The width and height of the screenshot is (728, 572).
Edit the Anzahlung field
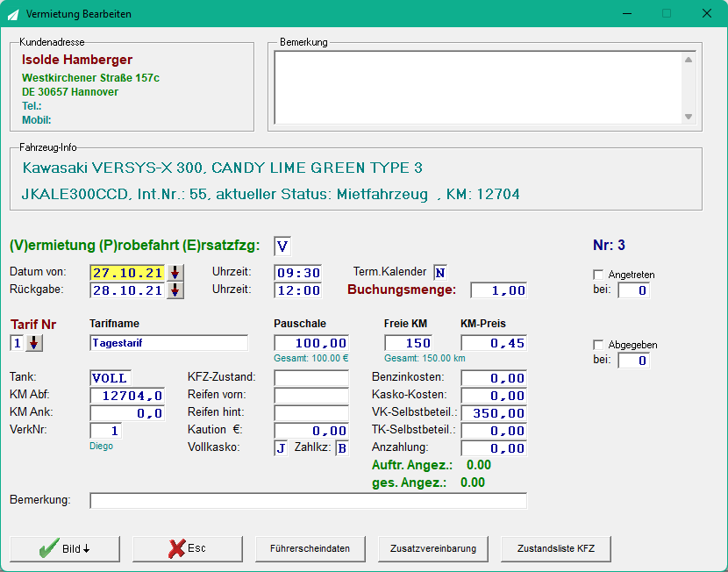pyautogui.click(x=494, y=448)
